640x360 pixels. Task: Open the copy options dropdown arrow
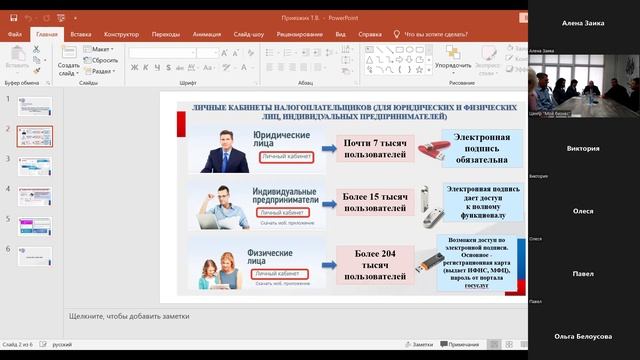point(45,60)
